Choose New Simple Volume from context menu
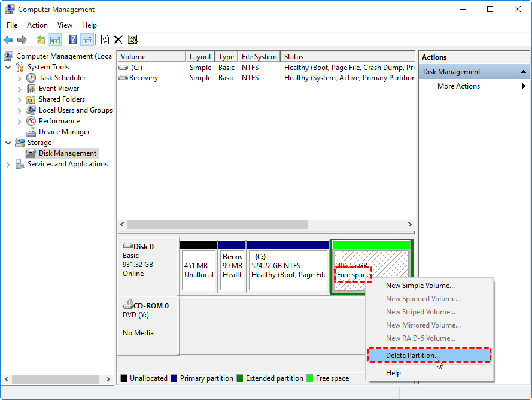532x400 pixels. click(429, 286)
